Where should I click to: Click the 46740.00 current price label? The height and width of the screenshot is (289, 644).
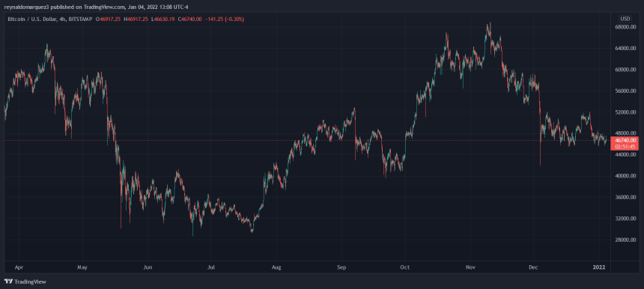tap(626, 140)
